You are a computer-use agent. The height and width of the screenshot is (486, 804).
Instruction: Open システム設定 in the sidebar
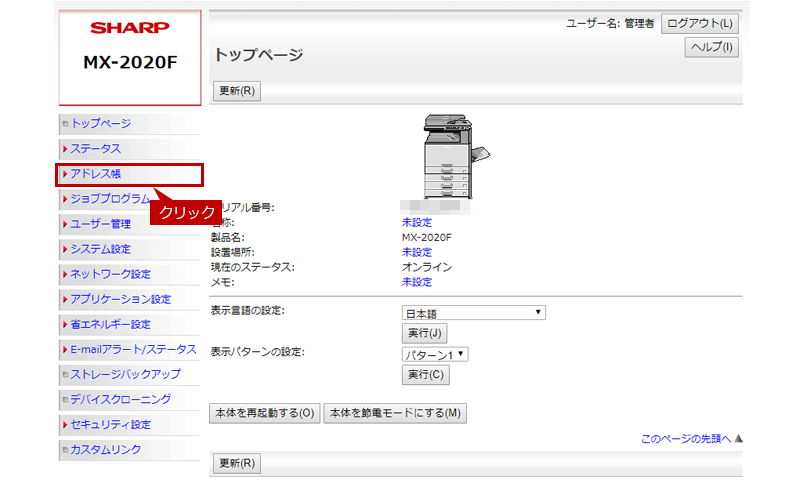coord(100,249)
